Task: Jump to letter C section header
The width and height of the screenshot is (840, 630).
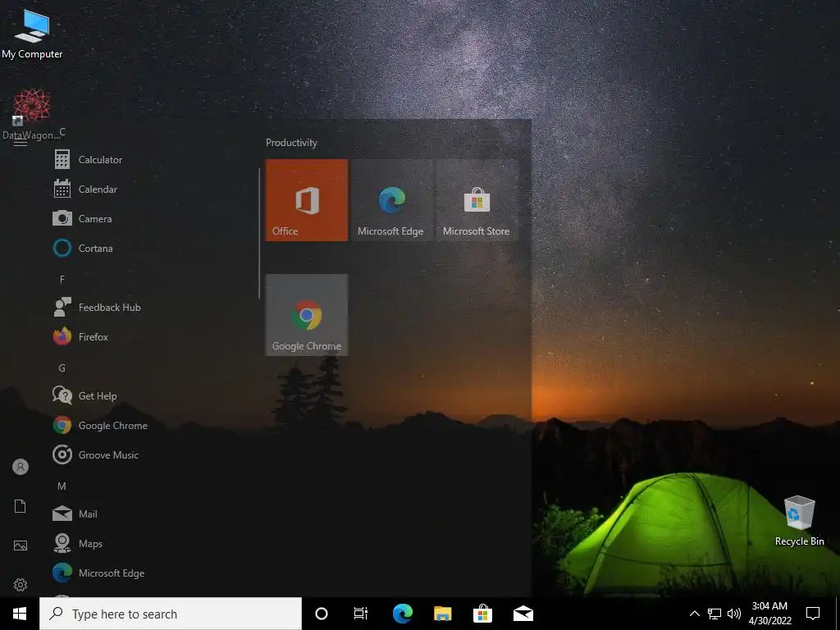Action: 62,132
